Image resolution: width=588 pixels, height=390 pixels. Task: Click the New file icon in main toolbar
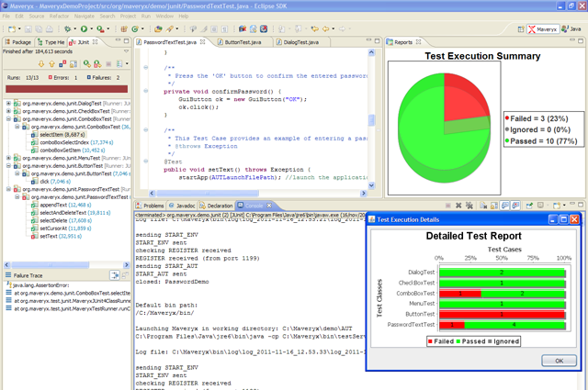pyautogui.click(x=12, y=28)
